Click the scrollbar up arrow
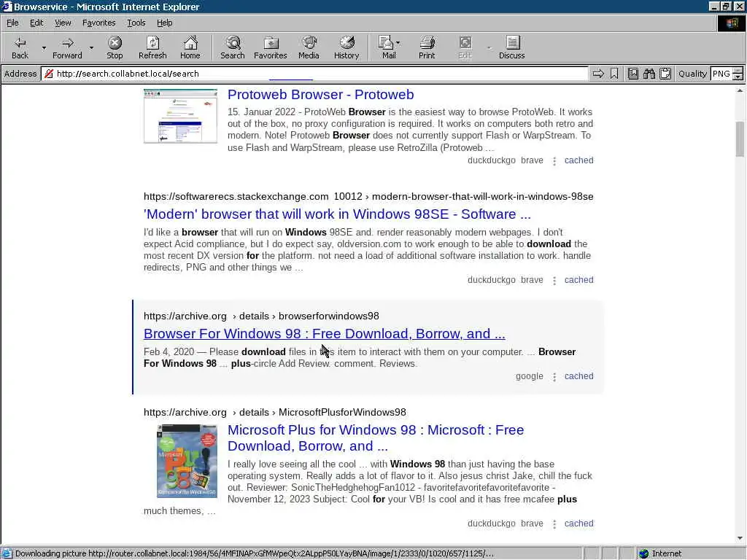747x560 pixels. (x=740, y=90)
